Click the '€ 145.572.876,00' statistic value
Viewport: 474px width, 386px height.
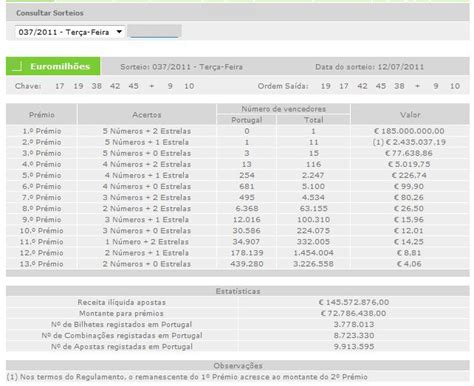[354, 302]
